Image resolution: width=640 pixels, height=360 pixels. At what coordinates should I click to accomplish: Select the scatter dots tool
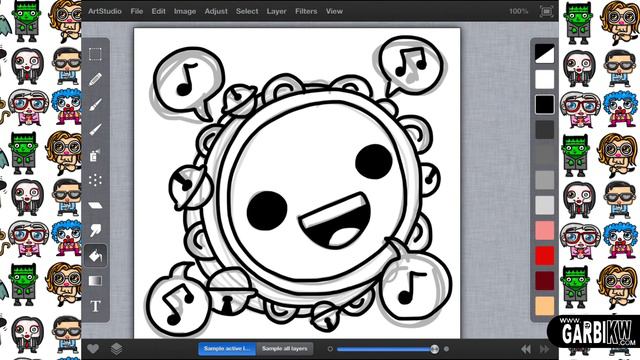click(95, 180)
